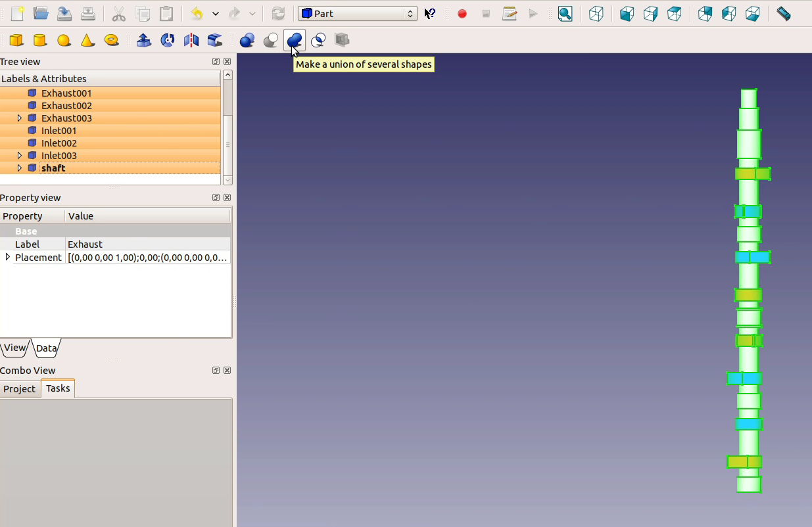Open the workbench selector dropdown
The height and width of the screenshot is (527, 812).
[357, 12]
